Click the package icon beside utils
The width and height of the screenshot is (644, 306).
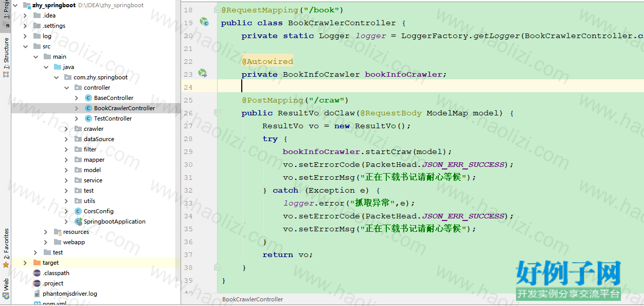(78, 201)
